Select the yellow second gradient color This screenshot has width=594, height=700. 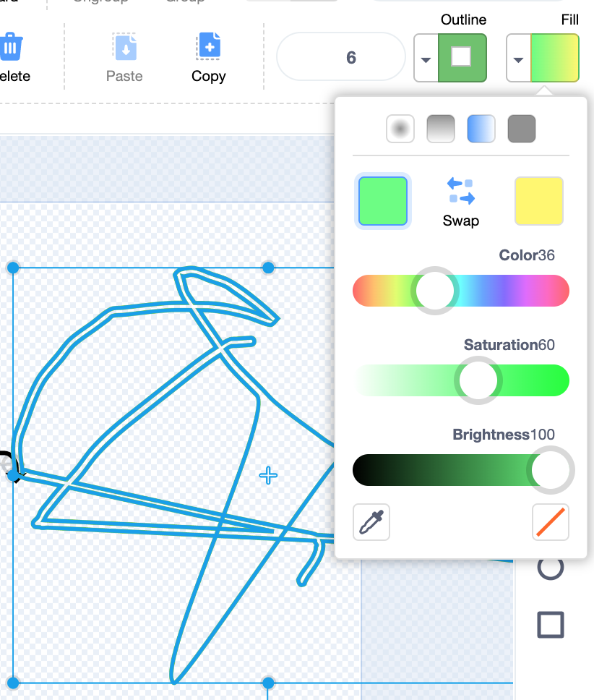pyautogui.click(x=539, y=201)
